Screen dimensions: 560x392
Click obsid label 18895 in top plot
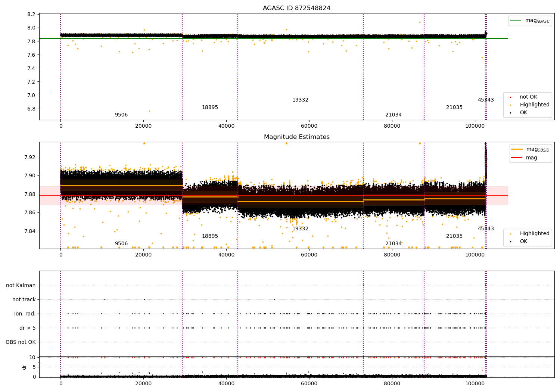pyautogui.click(x=210, y=108)
